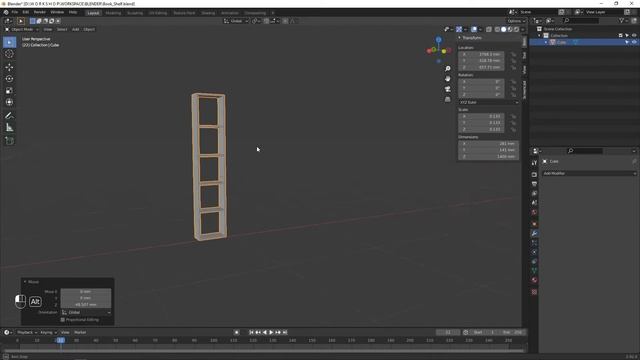This screenshot has height=360, width=640.
Task: Open the Options dropdown in viewport header
Action: pyautogui.click(x=516, y=21)
